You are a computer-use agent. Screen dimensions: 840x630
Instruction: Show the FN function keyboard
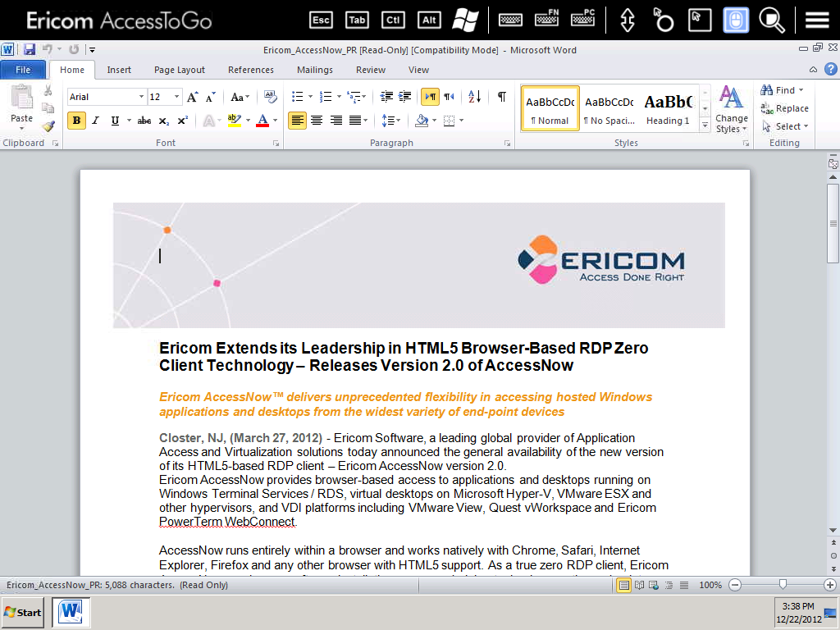[x=546, y=19]
